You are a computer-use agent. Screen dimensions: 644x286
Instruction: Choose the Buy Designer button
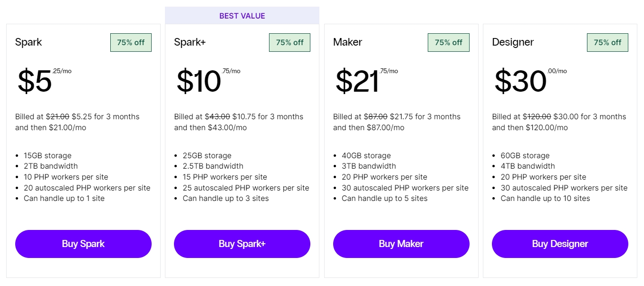560,244
